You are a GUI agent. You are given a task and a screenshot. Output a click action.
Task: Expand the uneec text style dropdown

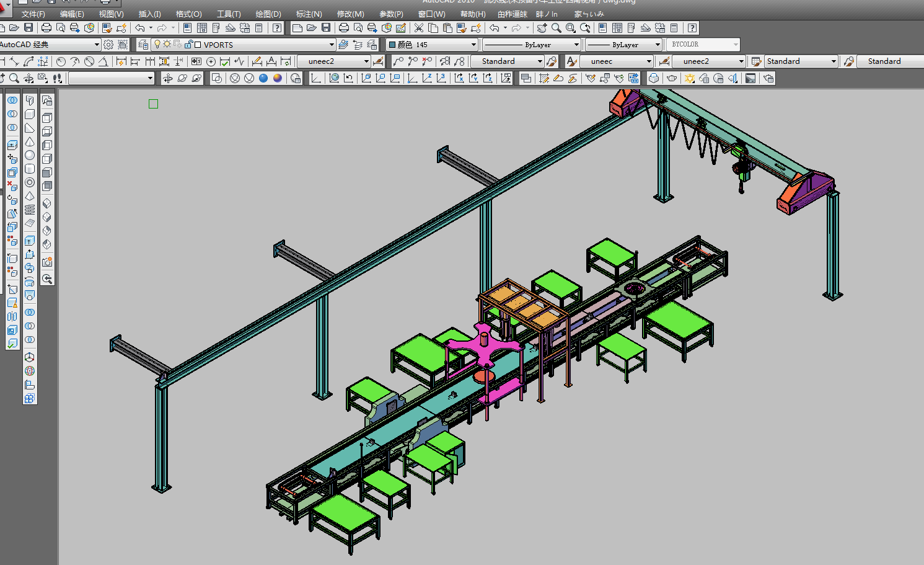649,61
